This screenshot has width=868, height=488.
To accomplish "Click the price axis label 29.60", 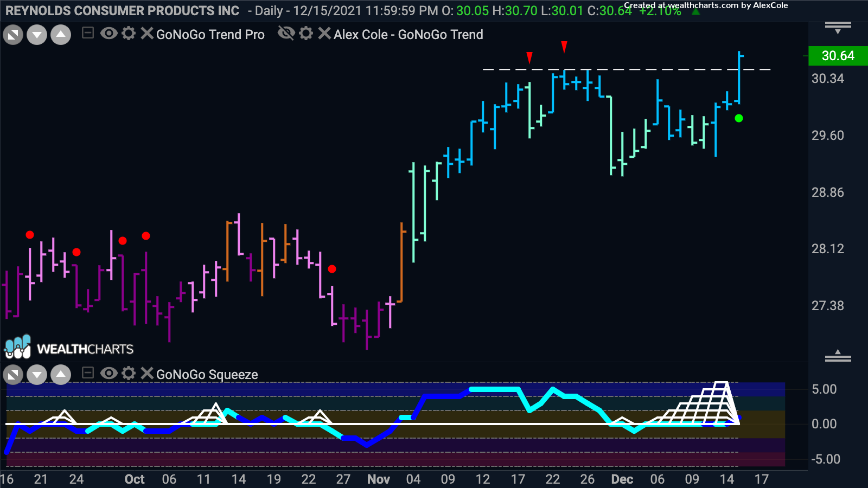I will [827, 136].
